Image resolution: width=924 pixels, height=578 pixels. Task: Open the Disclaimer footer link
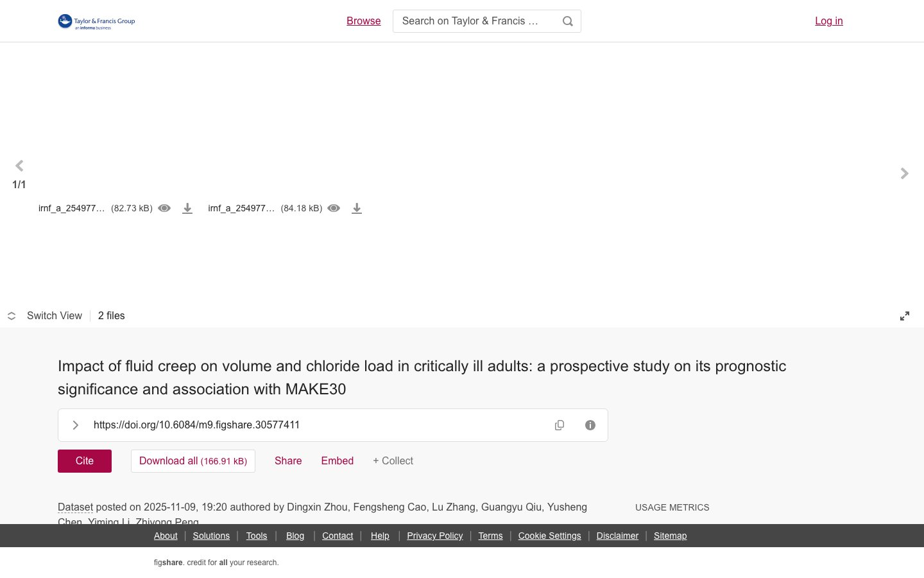[x=617, y=536]
